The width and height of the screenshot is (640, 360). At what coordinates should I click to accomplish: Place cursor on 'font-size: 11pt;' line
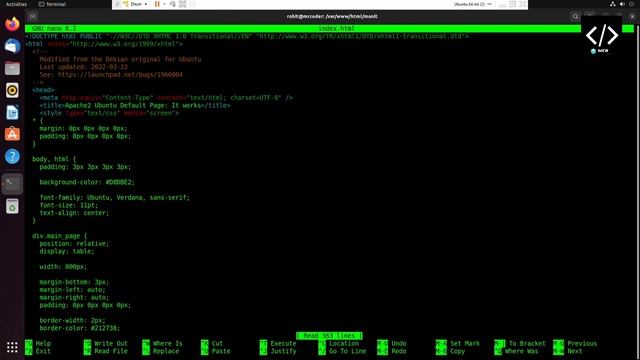point(69,205)
